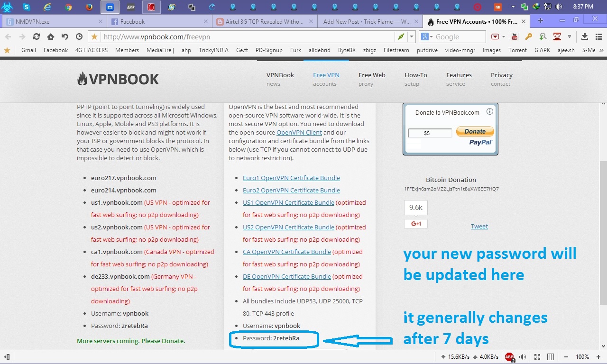Open the toolbar hamburger menu
607x364 pixels.
point(599,36)
